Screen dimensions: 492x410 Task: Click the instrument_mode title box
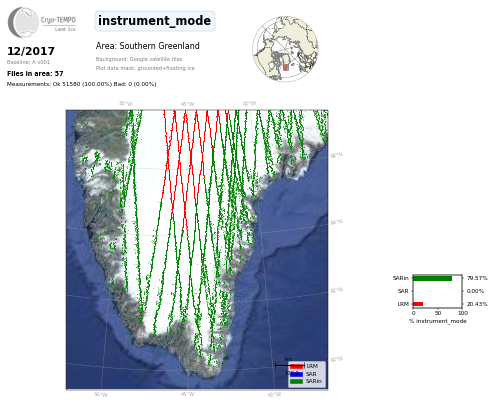tap(155, 21)
